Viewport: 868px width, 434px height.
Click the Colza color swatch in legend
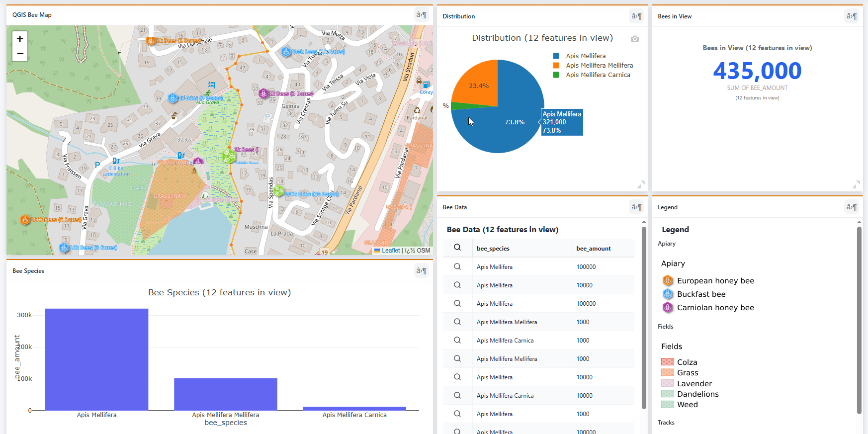(x=667, y=362)
